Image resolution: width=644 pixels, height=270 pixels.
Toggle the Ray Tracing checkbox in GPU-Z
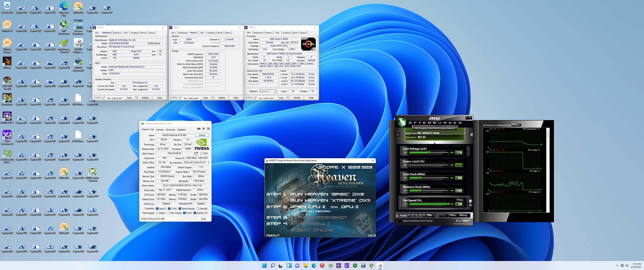coord(169,213)
